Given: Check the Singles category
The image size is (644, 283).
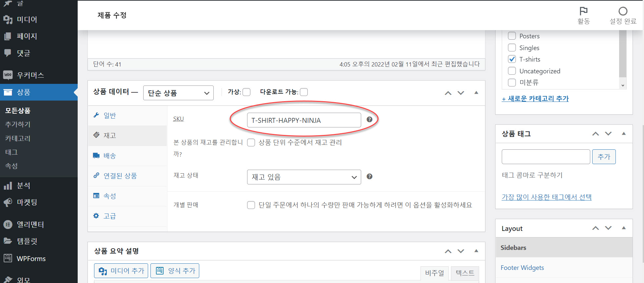Looking at the screenshot, I should pyautogui.click(x=512, y=47).
